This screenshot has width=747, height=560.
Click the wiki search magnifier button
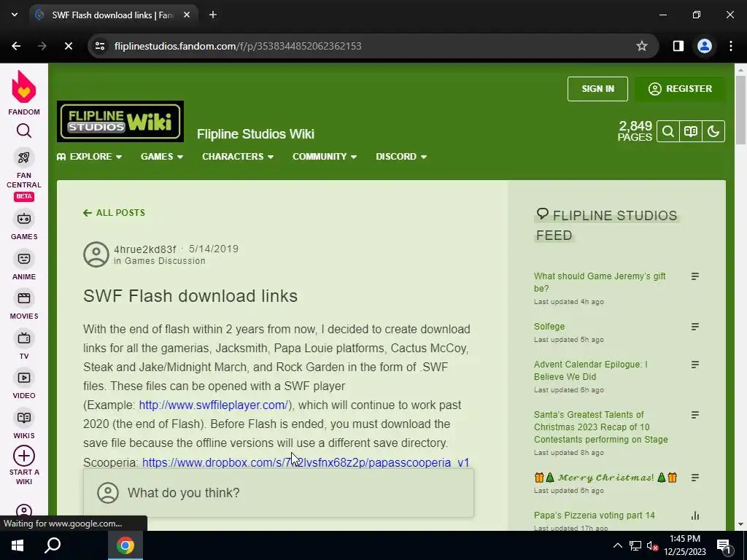pos(668,131)
